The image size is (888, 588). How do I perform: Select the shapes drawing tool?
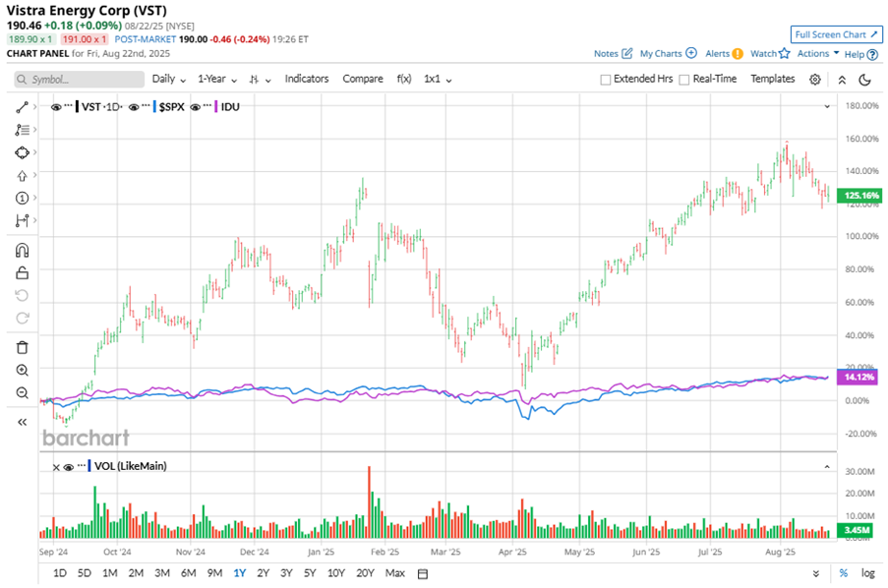point(22,152)
